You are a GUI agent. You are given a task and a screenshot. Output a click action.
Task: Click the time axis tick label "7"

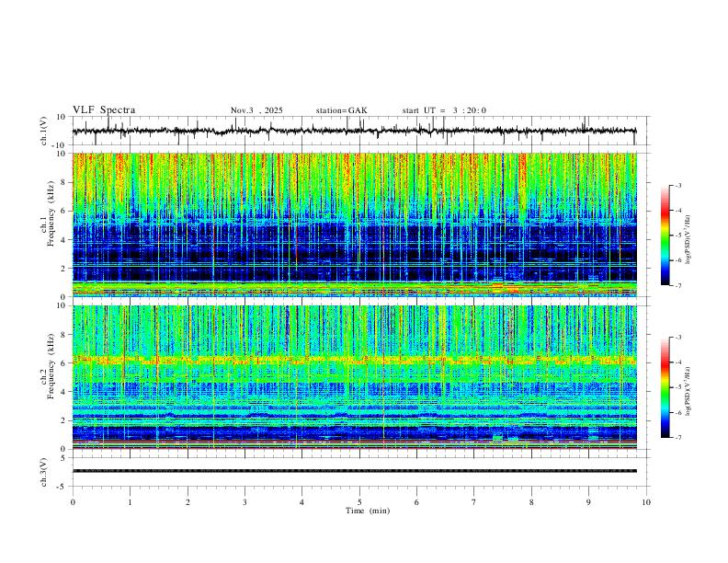point(474,502)
